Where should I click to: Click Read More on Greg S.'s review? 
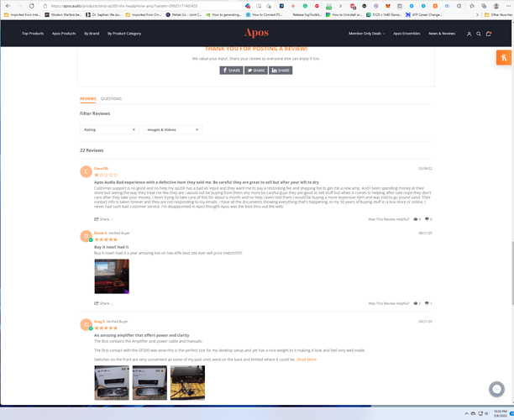307,360
